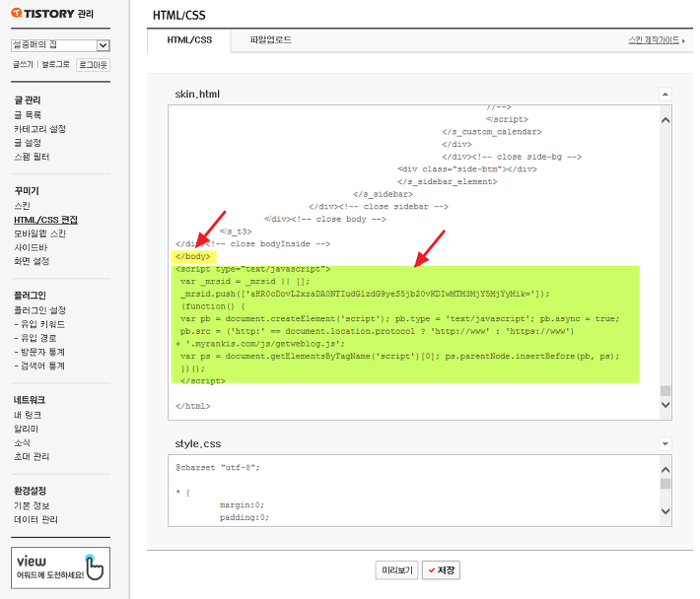Expand the style.css section toggle
The image size is (700, 599).
665,443
